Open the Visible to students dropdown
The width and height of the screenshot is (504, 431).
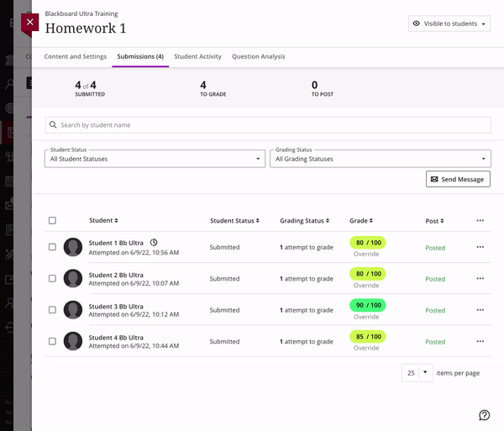tap(449, 24)
